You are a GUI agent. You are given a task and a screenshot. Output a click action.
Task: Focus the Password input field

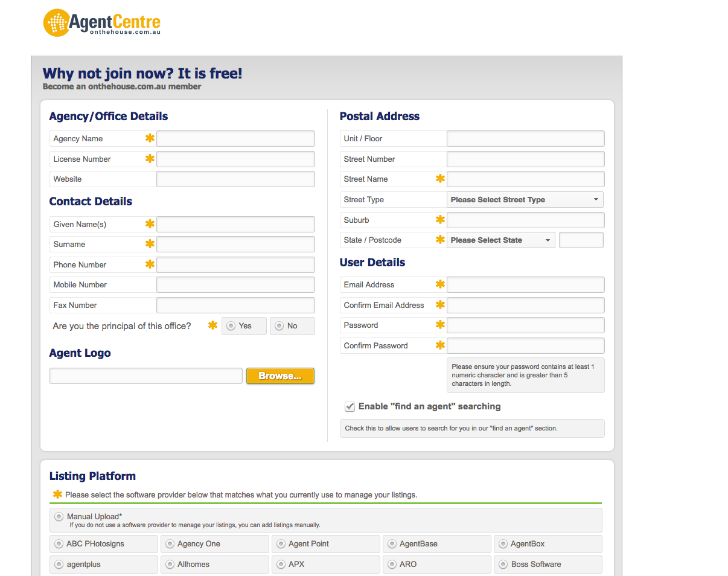tap(526, 325)
